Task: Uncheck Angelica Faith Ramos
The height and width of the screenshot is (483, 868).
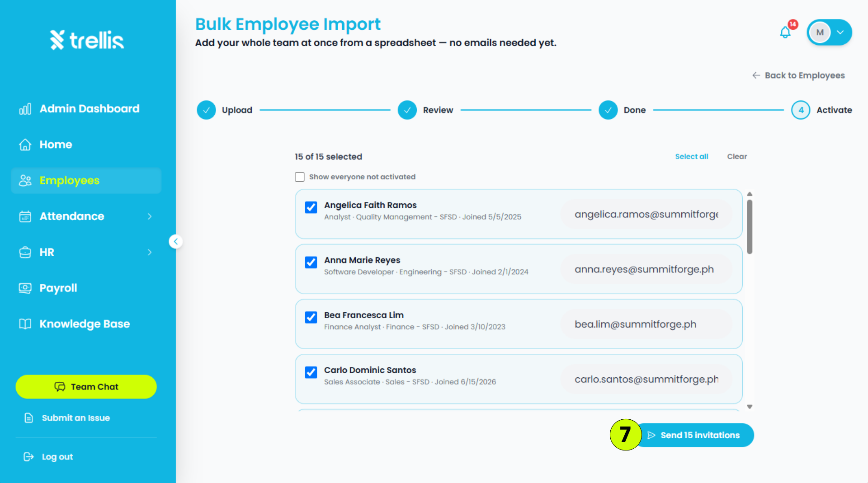Action: click(x=311, y=207)
